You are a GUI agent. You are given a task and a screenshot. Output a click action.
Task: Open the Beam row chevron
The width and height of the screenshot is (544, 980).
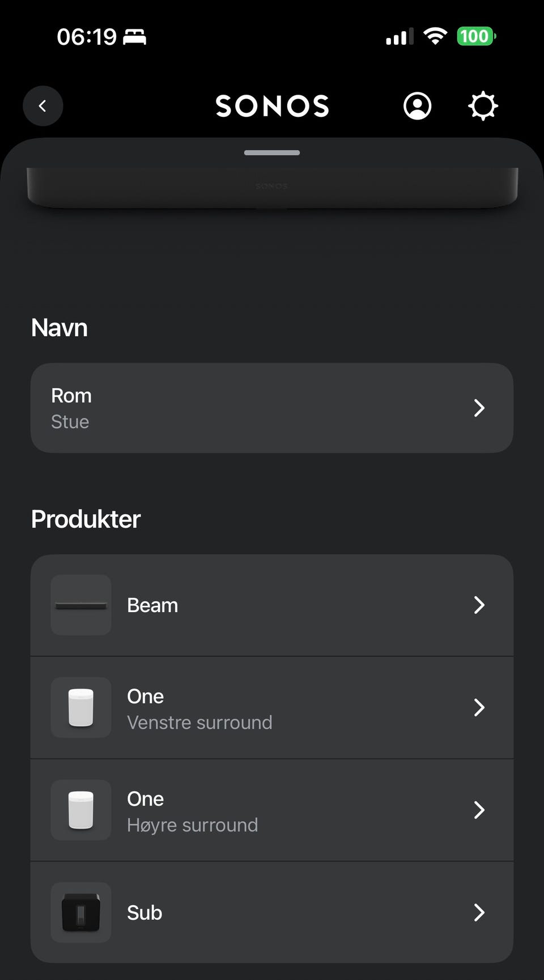click(x=479, y=605)
